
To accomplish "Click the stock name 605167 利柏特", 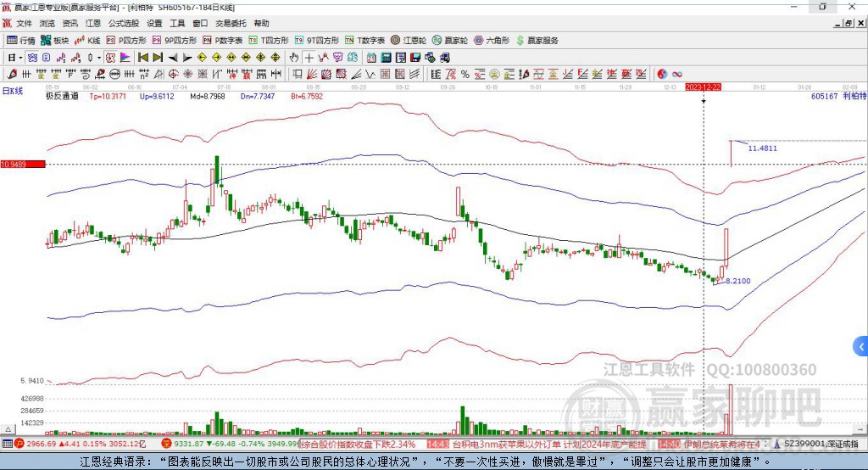I will pyautogui.click(x=838, y=97).
